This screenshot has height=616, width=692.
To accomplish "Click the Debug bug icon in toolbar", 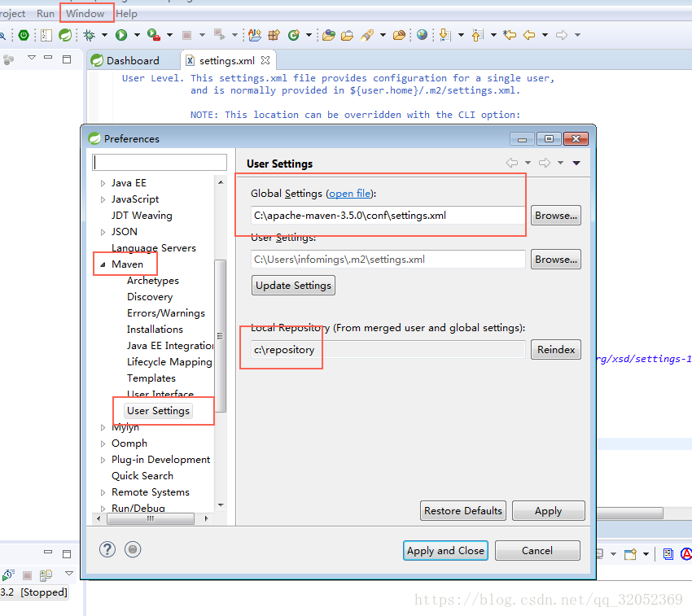I will (x=90, y=35).
